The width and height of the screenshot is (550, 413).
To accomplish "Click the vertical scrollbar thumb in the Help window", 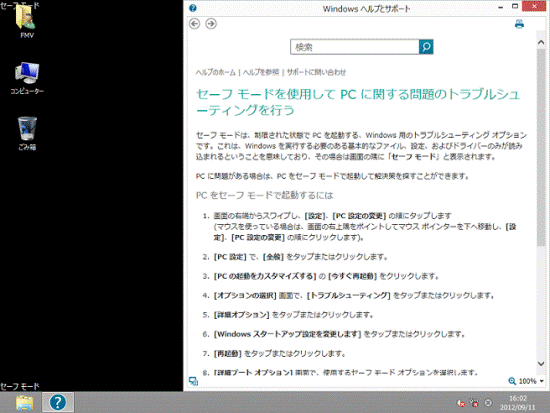I will click(x=541, y=147).
